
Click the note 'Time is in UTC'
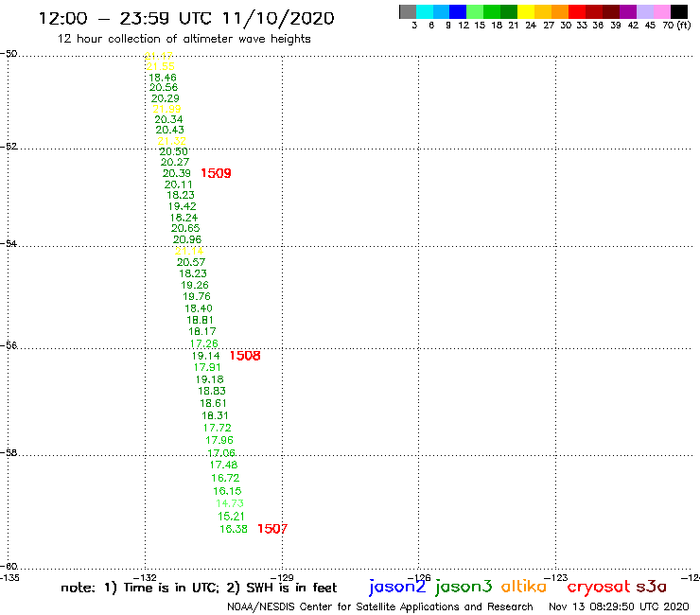[171, 588]
